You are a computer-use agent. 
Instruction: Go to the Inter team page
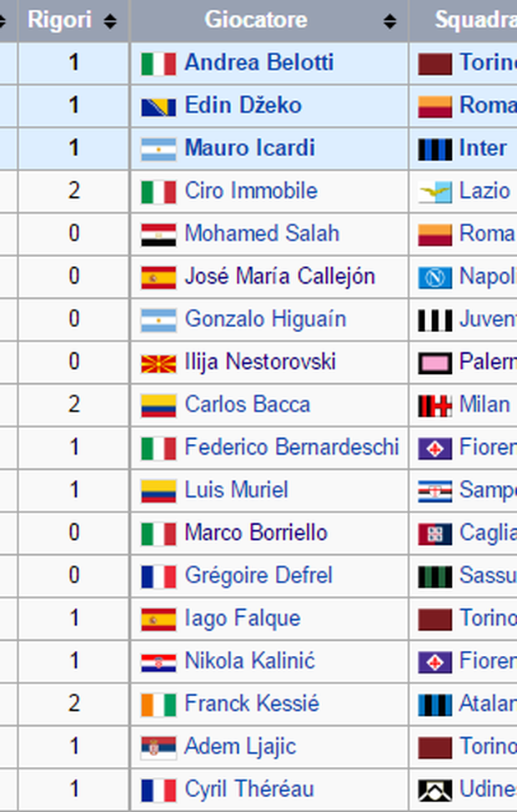483,149
